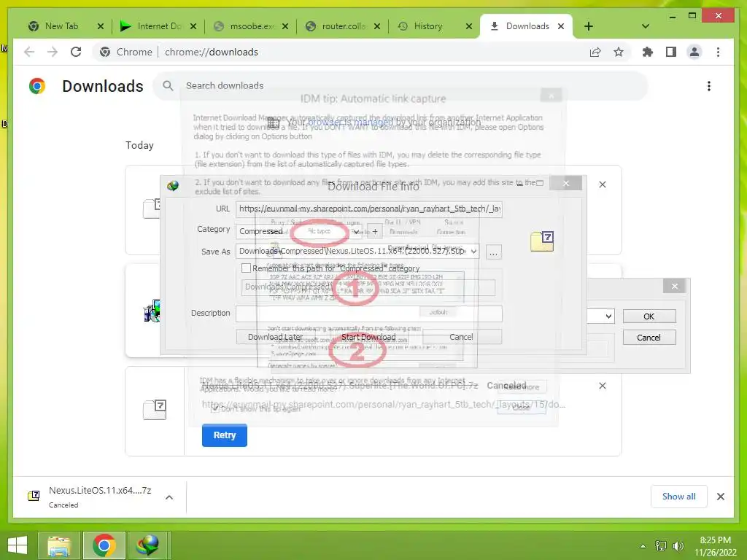
Task: Click the Start Download button
Action: point(368,337)
